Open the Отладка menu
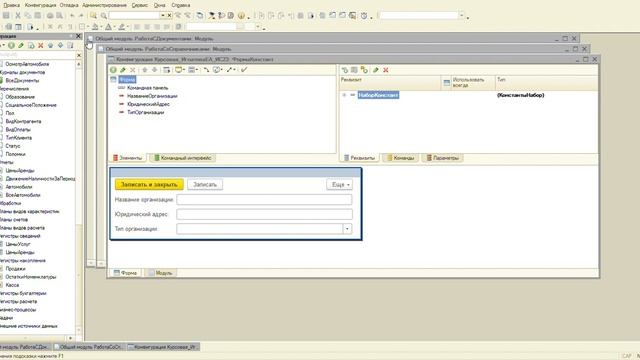 pos(69,5)
